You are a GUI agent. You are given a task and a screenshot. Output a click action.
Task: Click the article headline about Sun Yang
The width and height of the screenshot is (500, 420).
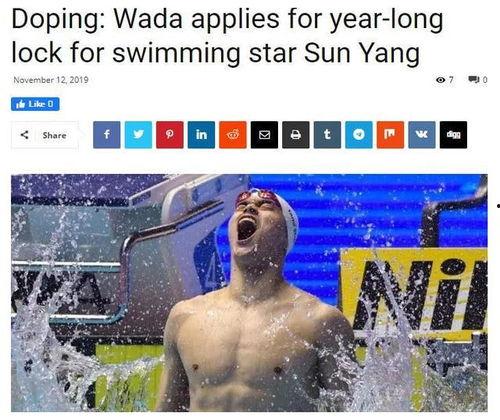(227, 35)
